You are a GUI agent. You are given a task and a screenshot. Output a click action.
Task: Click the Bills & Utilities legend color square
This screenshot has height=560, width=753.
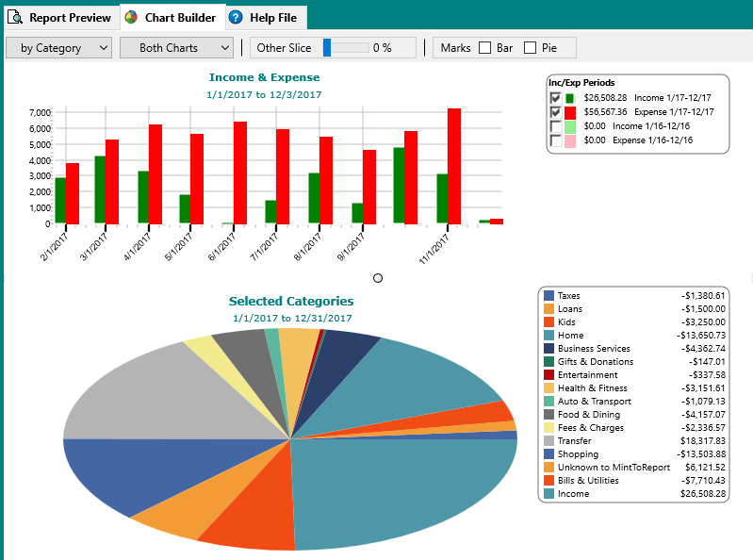548,480
